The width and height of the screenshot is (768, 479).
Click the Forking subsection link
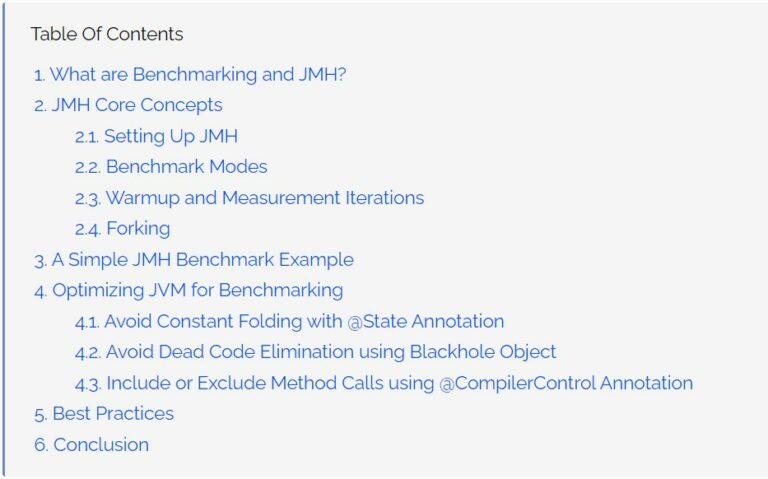coord(122,229)
